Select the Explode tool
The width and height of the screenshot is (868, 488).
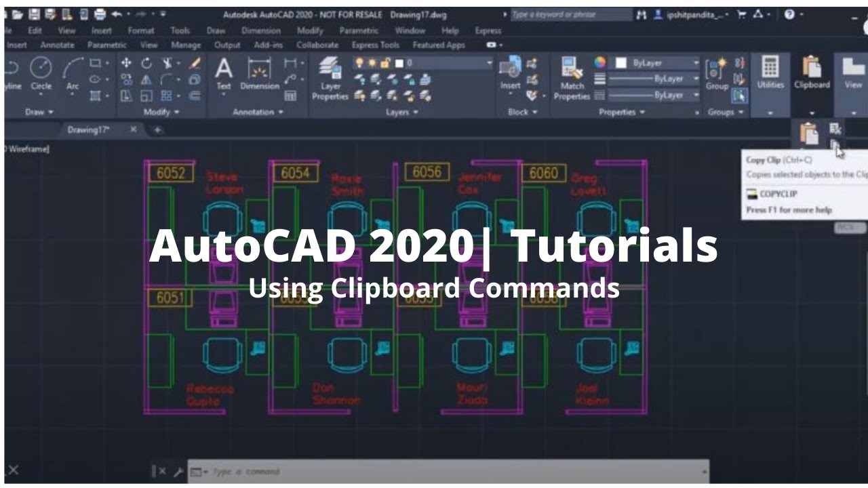coord(195,79)
